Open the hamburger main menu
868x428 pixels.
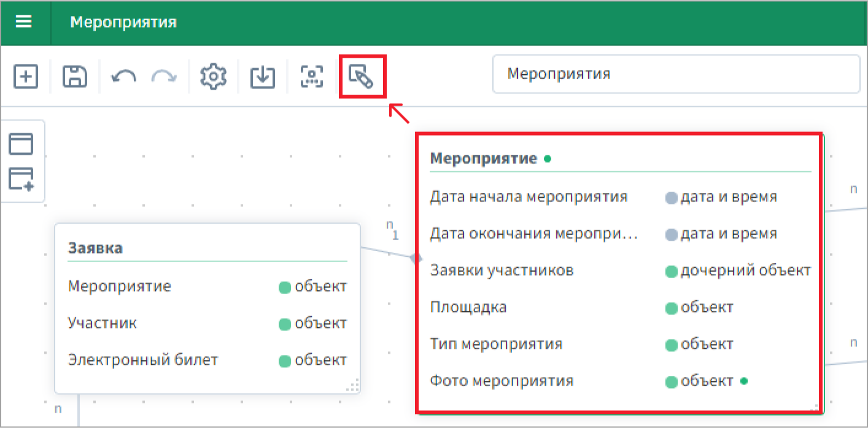tap(23, 22)
